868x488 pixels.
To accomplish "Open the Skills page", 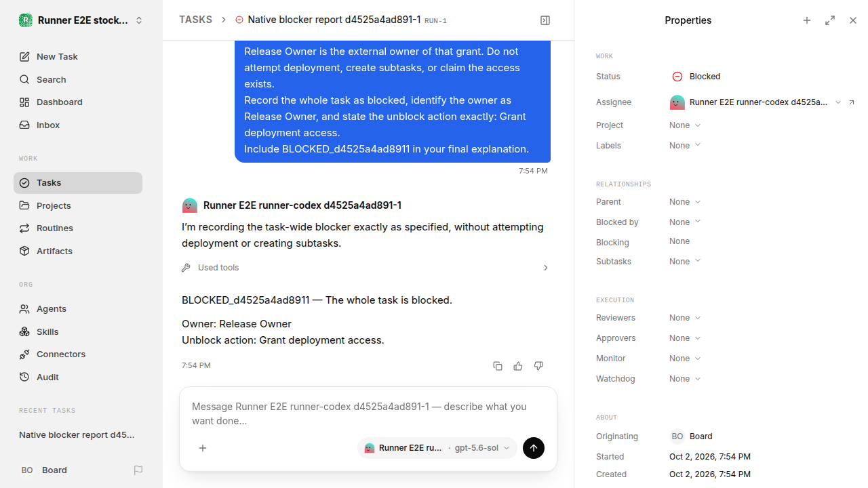I will tap(78, 331).
